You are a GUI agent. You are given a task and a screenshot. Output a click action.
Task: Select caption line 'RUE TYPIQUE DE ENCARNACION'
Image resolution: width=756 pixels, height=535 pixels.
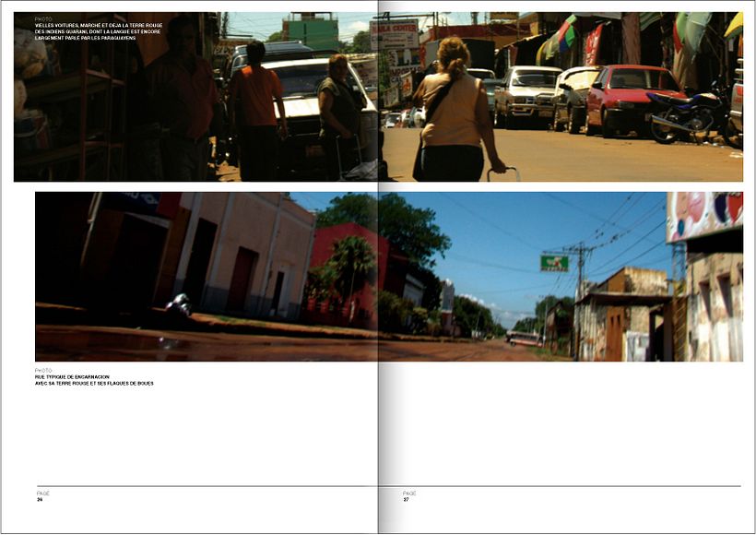coord(72,376)
